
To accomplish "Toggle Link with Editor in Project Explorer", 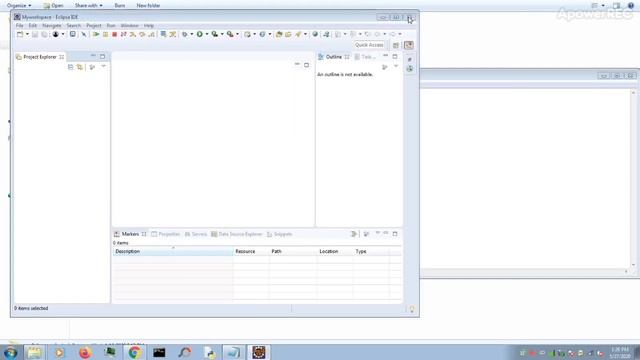I will click(80, 67).
